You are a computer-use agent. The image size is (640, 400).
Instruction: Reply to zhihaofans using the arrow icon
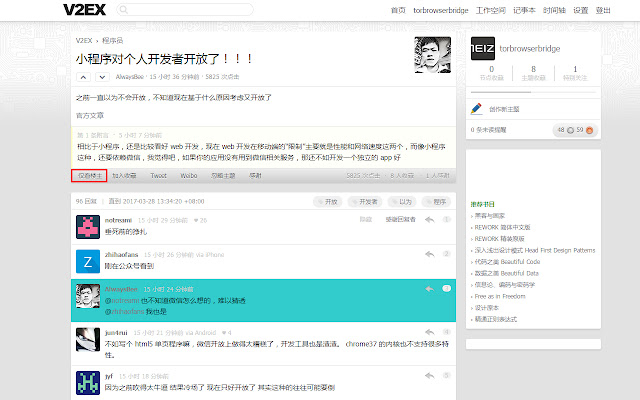click(429, 254)
